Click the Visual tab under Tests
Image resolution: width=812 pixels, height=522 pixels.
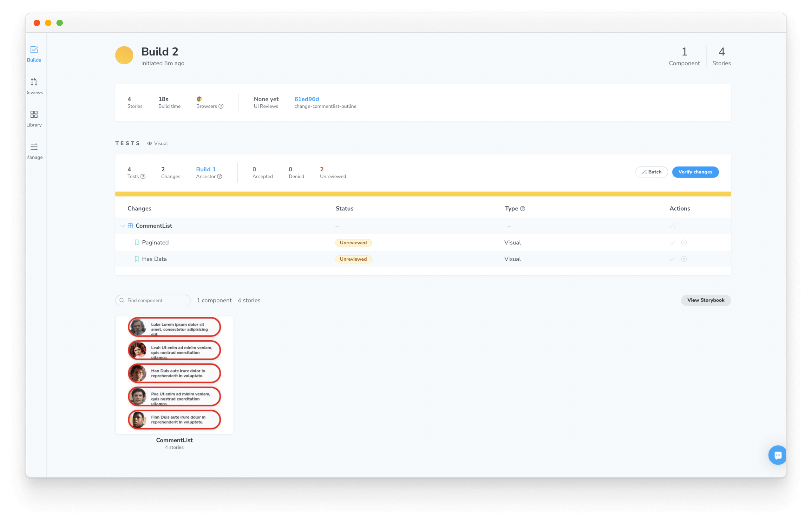[x=160, y=143]
